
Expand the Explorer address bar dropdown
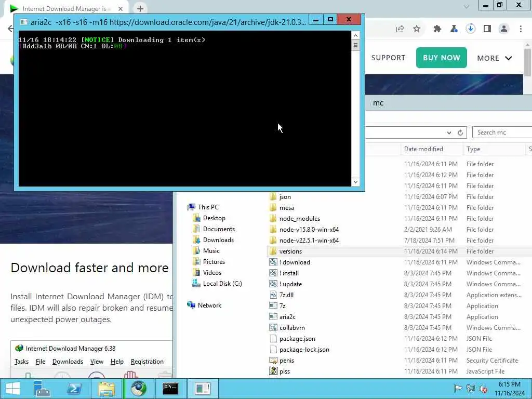[449, 132]
